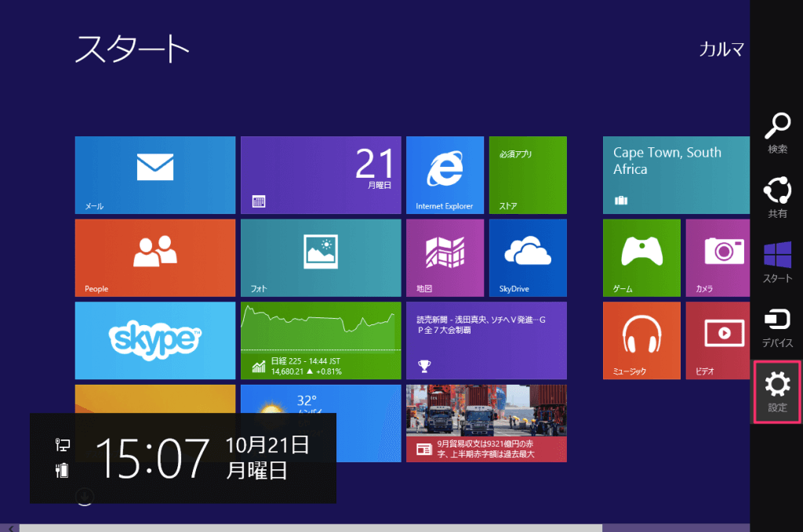Click the user name カルマ
The image size is (803, 532).
[721, 49]
